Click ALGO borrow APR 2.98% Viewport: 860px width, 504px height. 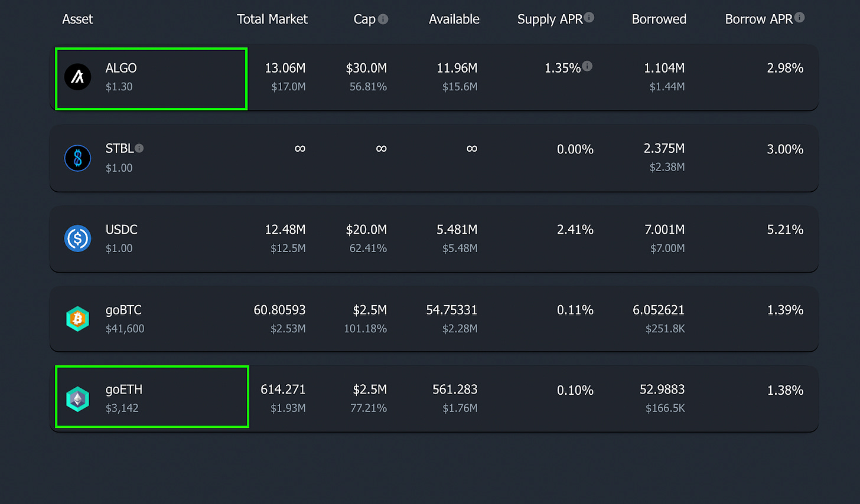point(785,68)
